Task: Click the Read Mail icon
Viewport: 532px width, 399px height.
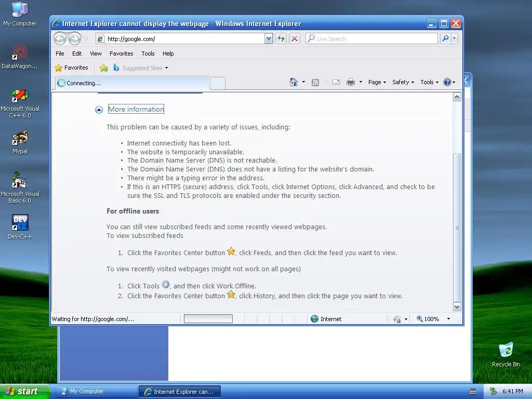Action: [x=336, y=82]
